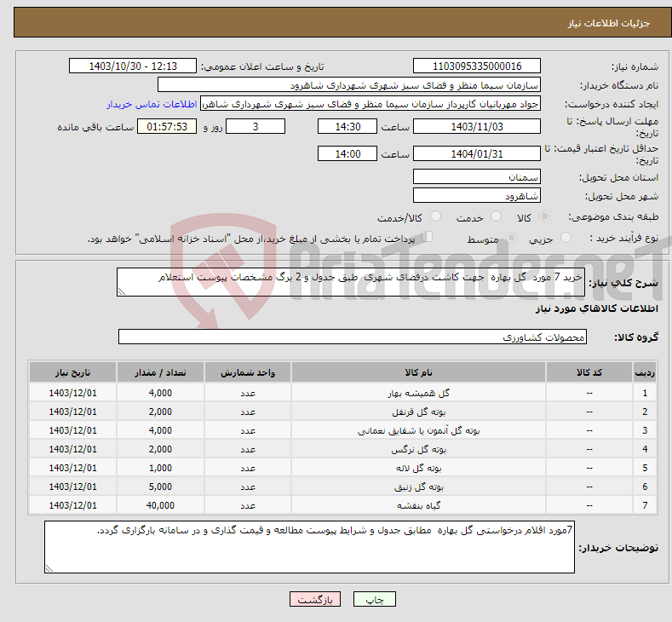Toggle the اسناد خزانه اسلامی payment checkbox
Viewport: 672px width, 622px height.
click(427, 237)
